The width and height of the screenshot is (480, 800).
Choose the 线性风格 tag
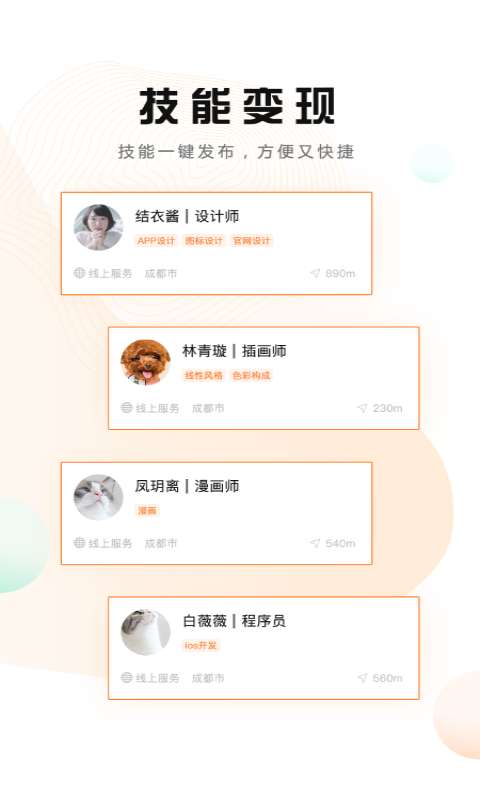point(204,376)
